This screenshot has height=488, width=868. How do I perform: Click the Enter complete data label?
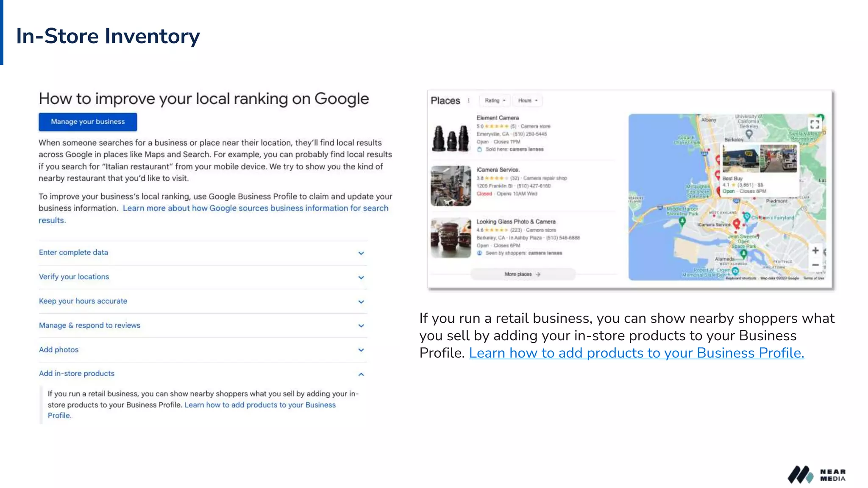pyautogui.click(x=73, y=252)
